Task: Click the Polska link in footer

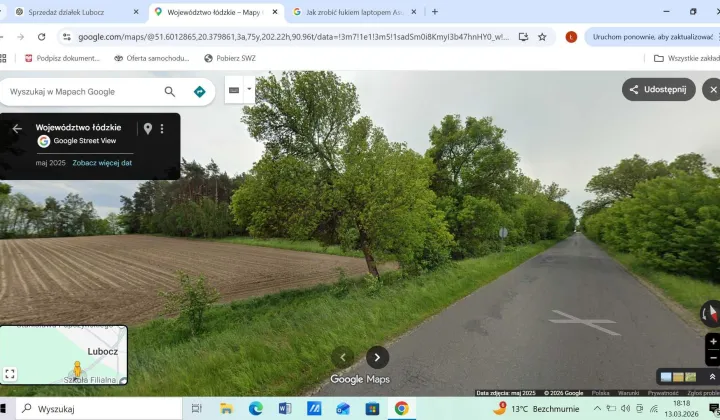Action: [x=600, y=393]
